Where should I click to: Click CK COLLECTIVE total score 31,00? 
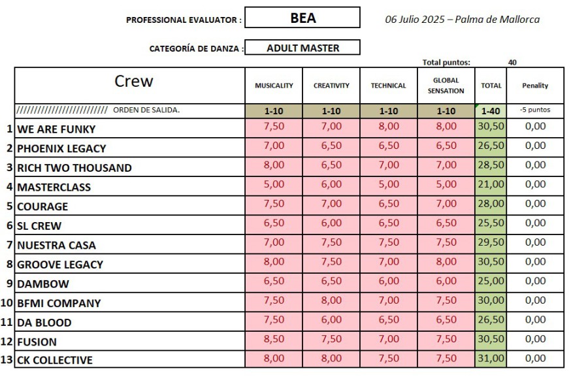pos(491,359)
